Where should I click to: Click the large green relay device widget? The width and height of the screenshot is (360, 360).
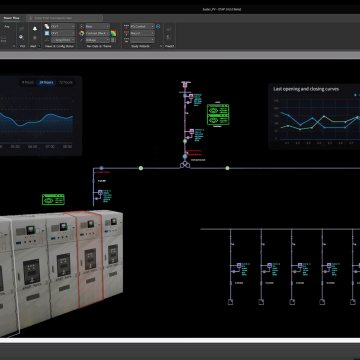click(218, 114)
